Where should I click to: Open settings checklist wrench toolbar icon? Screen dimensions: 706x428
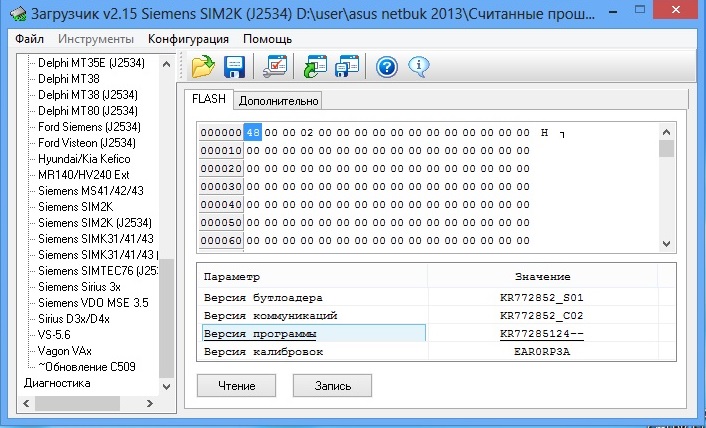click(x=275, y=67)
